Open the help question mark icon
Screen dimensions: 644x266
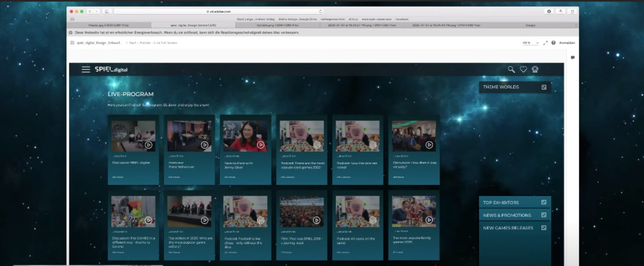point(554,43)
